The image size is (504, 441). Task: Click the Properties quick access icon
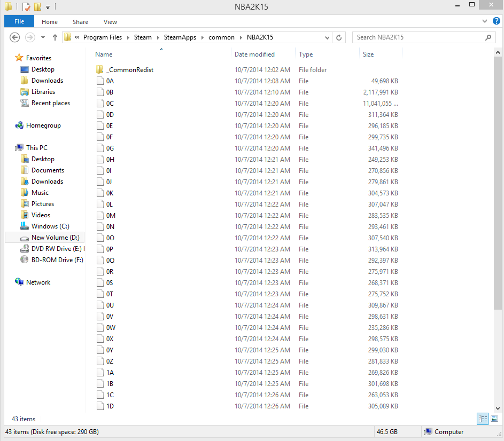[26, 7]
